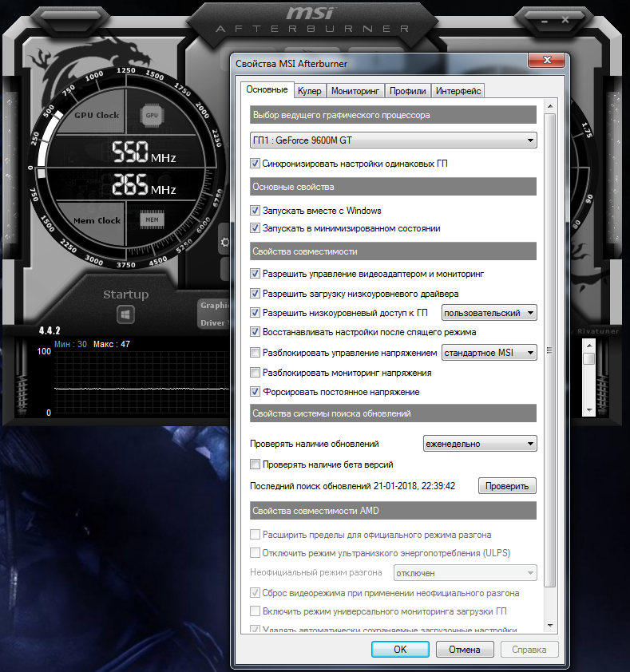Toggle Запускать вместе с Windows checkbox

point(256,211)
